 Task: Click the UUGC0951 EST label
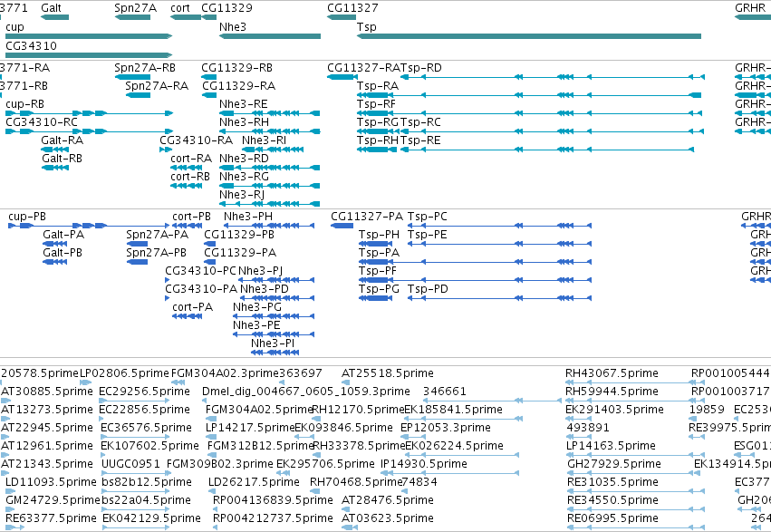(130, 464)
